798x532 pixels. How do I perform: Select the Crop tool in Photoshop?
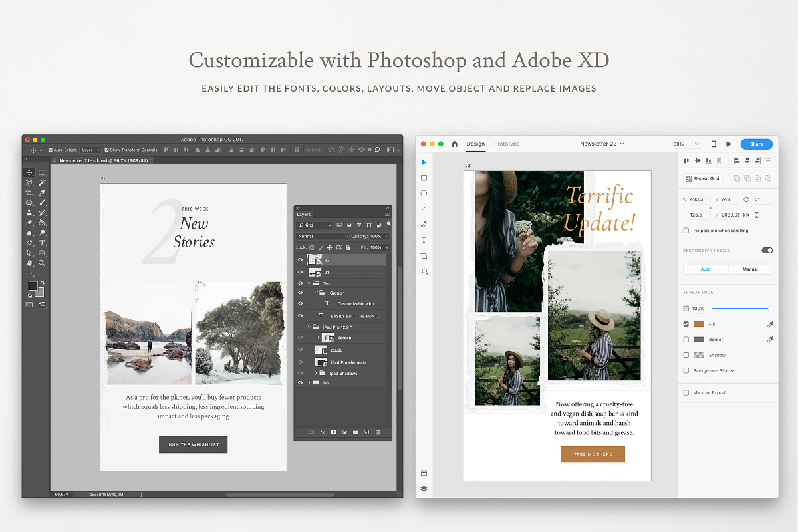tap(29, 193)
